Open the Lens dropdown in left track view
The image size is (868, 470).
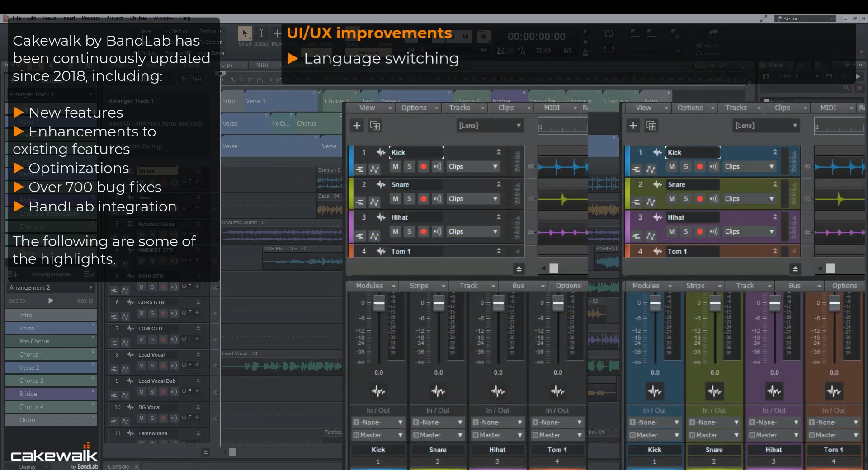tap(490, 126)
